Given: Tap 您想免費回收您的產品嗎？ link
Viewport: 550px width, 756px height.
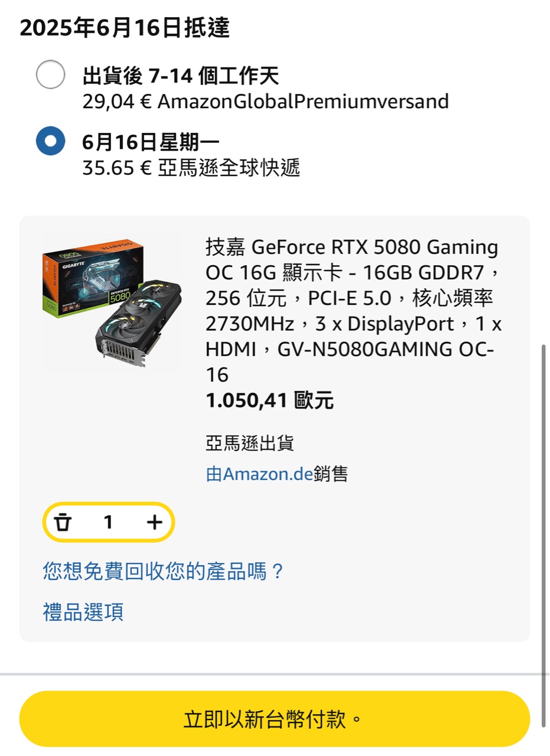Looking at the screenshot, I should coord(164,571).
